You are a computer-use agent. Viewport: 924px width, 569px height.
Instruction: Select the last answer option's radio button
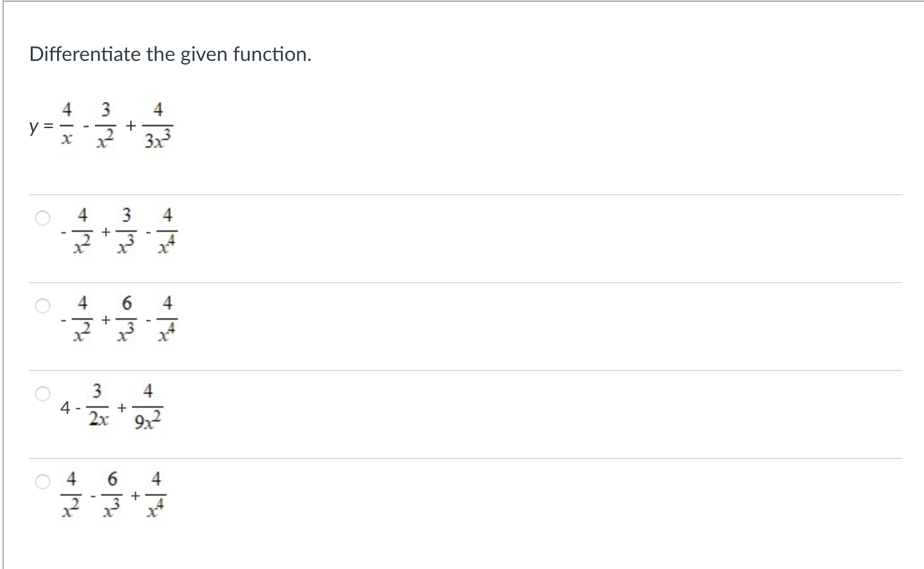pyautogui.click(x=42, y=482)
